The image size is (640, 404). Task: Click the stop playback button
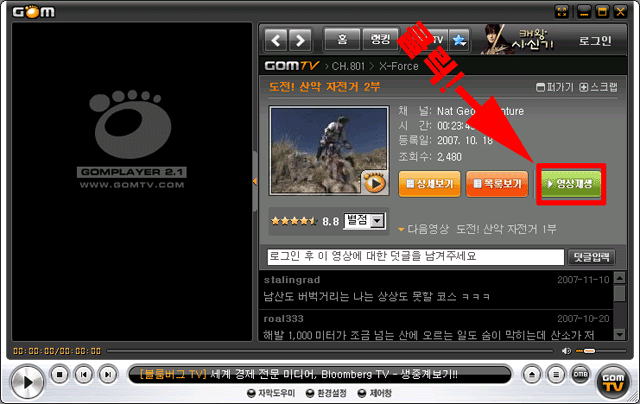(x=60, y=375)
